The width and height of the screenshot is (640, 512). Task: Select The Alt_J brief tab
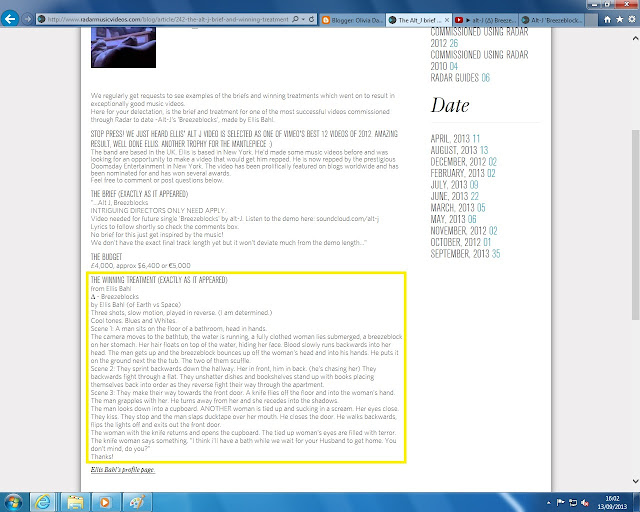(414, 20)
